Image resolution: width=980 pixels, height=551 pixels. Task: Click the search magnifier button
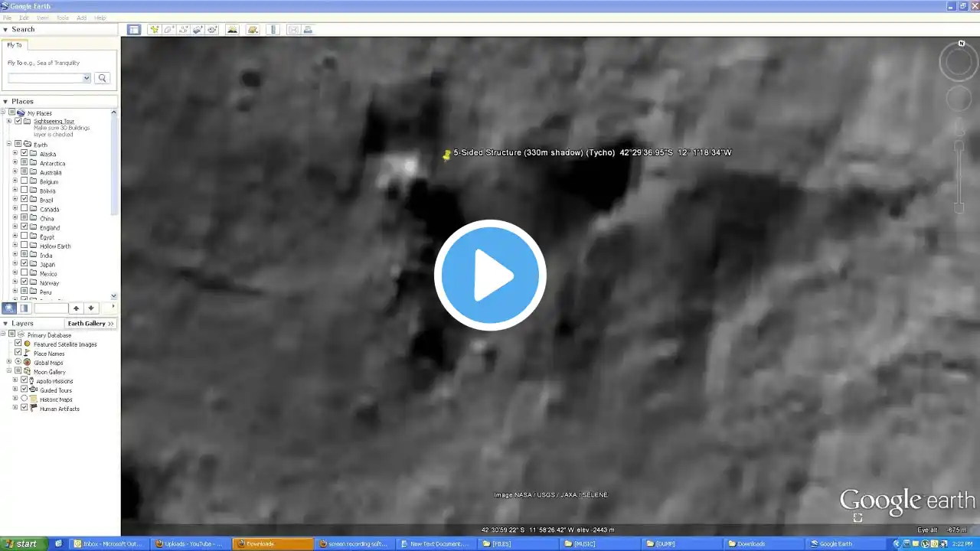(x=102, y=78)
